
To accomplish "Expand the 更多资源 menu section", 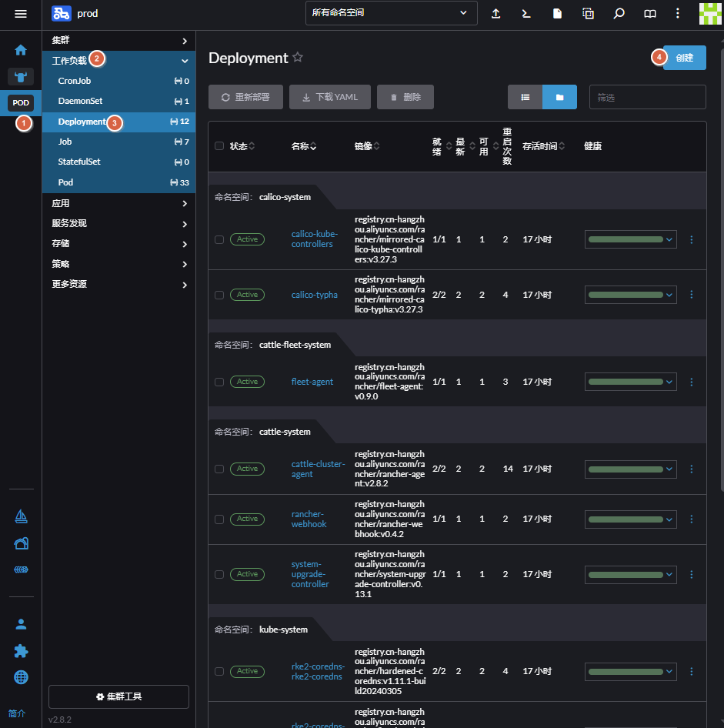I will coord(118,284).
